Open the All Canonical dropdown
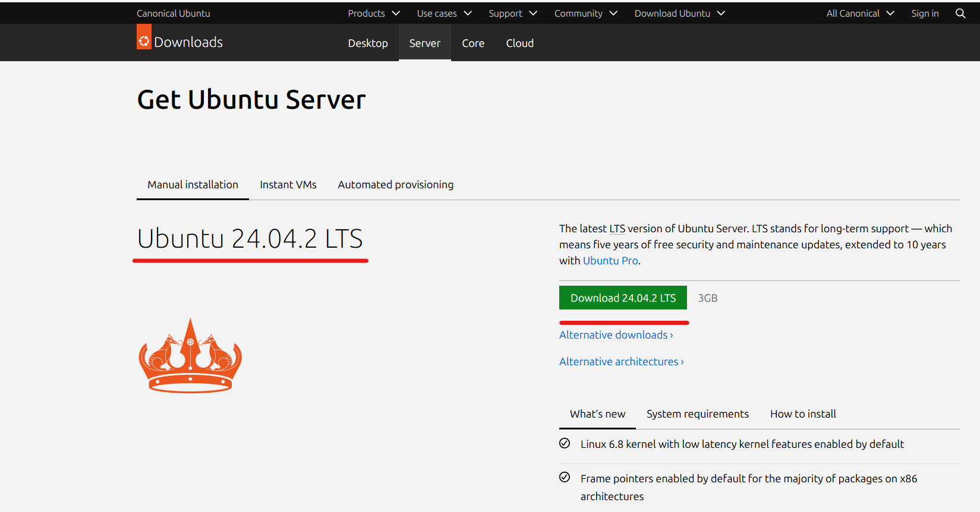The image size is (980, 512). click(860, 13)
